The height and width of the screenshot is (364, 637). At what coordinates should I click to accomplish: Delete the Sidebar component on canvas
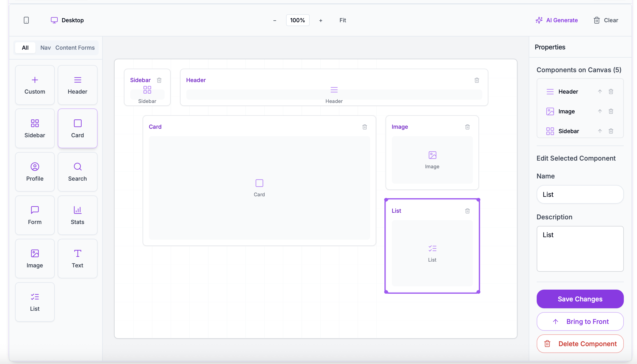(x=159, y=80)
